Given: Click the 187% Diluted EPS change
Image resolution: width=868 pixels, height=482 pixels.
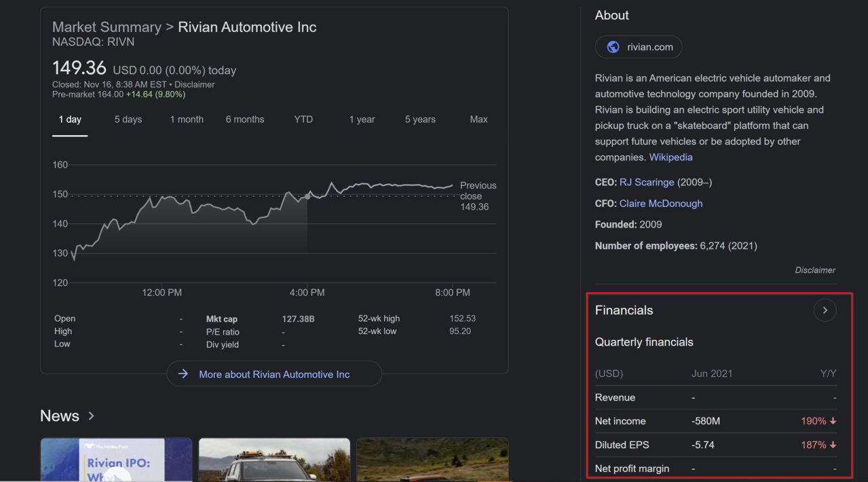Looking at the screenshot, I should coord(818,445).
